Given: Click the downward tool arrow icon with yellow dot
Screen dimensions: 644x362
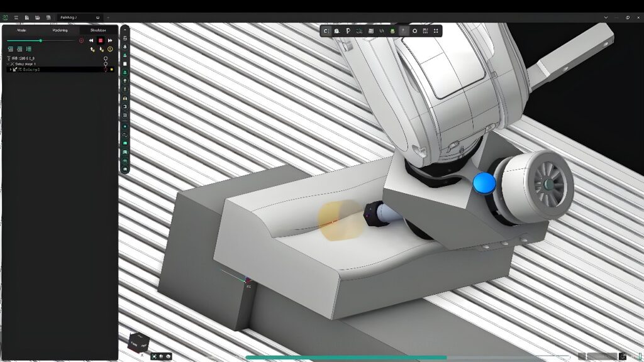Looking at the screenshot, I should [x=101, y=49].
